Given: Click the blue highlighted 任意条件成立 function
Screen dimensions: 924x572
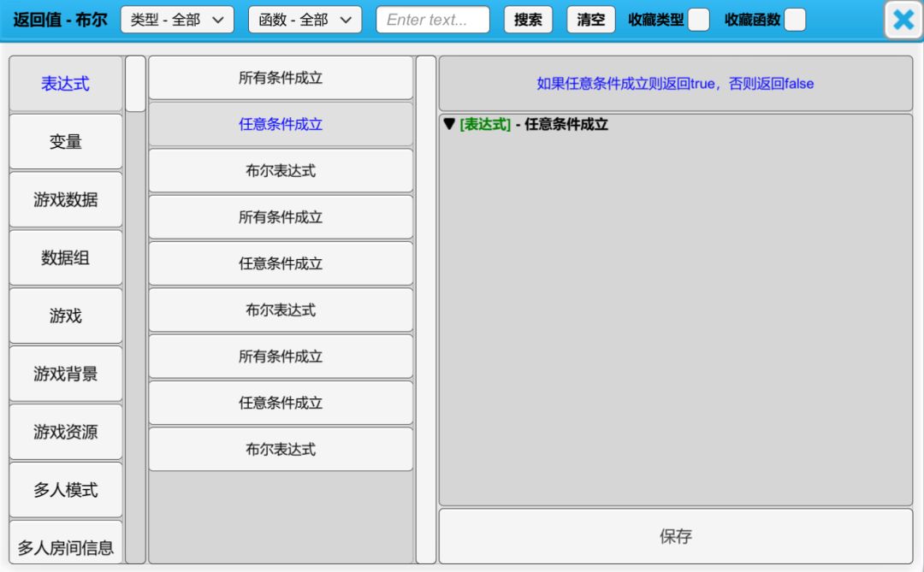Looking at the screenshot, I should (281, 124).
